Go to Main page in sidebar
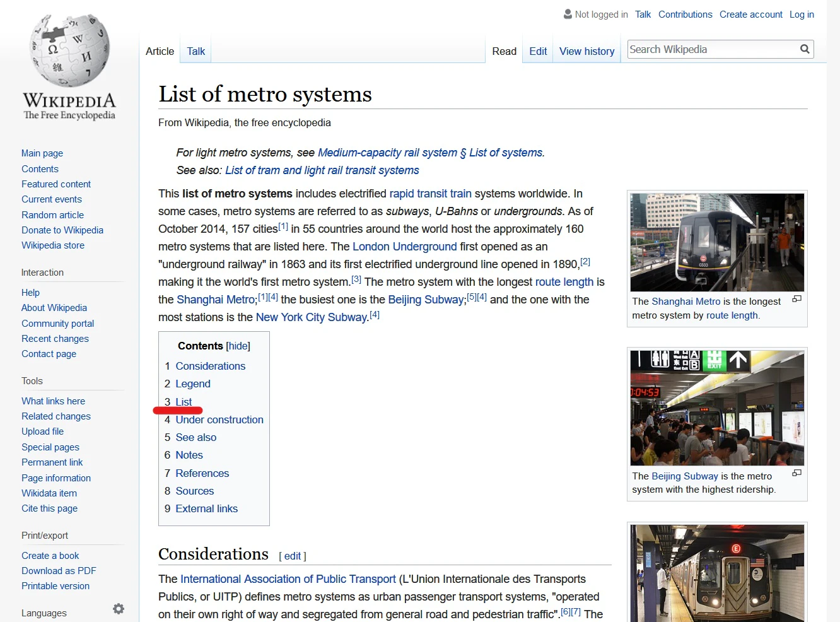 click(x=42, y=153)
